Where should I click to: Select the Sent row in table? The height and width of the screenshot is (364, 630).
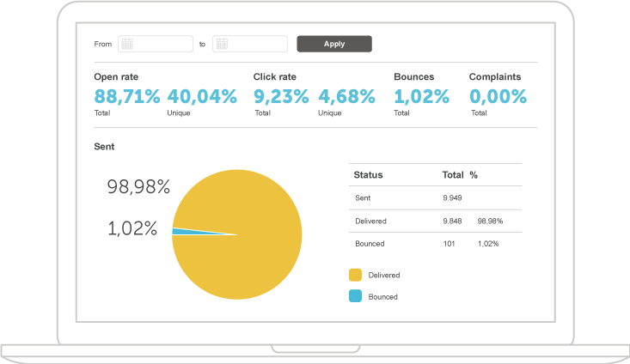[x=435, y=198]
